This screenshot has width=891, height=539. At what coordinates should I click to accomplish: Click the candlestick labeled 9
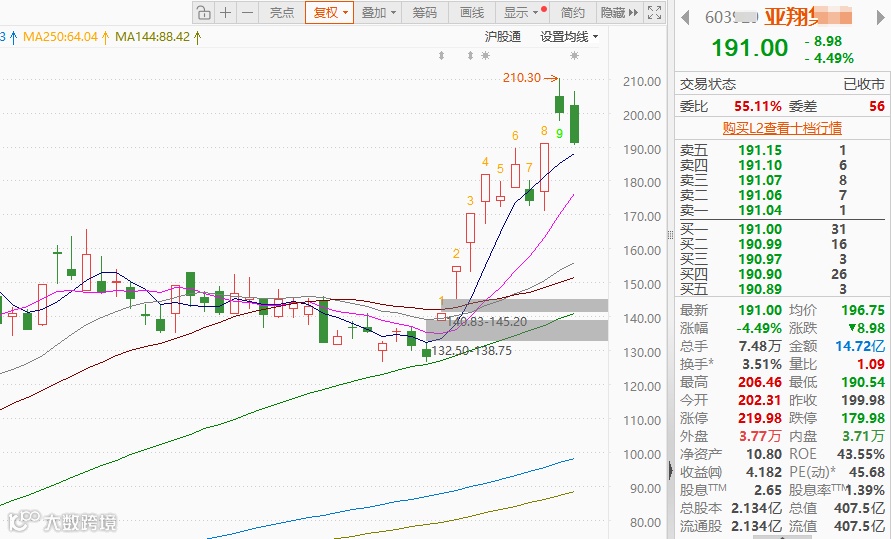(559, 105)
